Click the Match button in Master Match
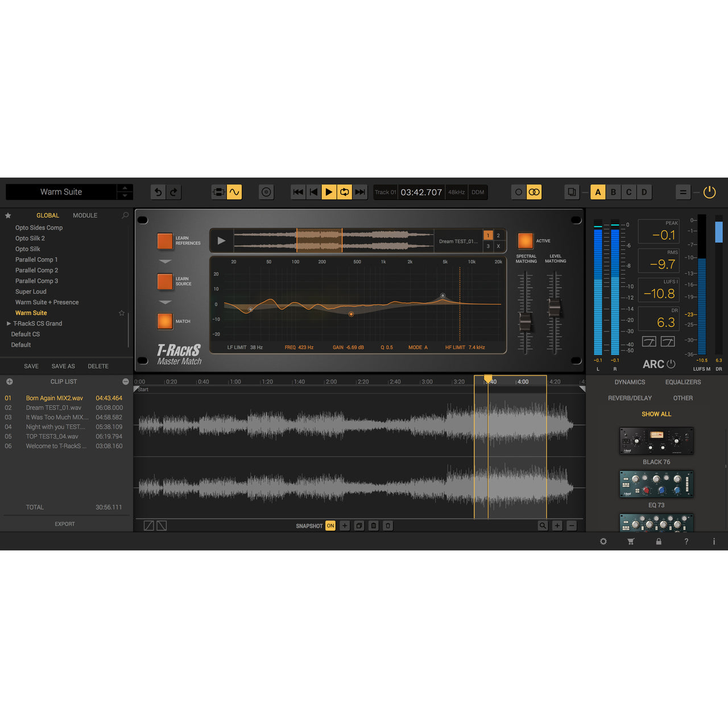This screenshot has height=728, width=728. click(165, 321)
